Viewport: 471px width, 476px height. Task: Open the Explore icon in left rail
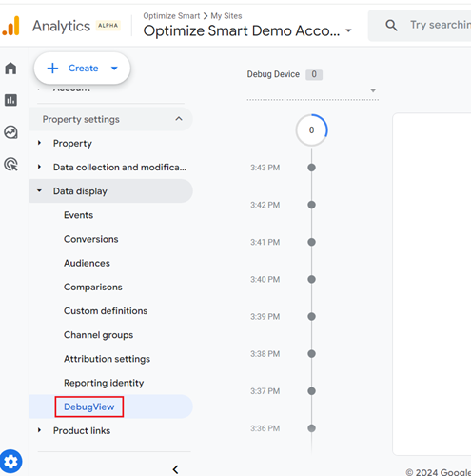pyautogui.click(x=10, y=132)
